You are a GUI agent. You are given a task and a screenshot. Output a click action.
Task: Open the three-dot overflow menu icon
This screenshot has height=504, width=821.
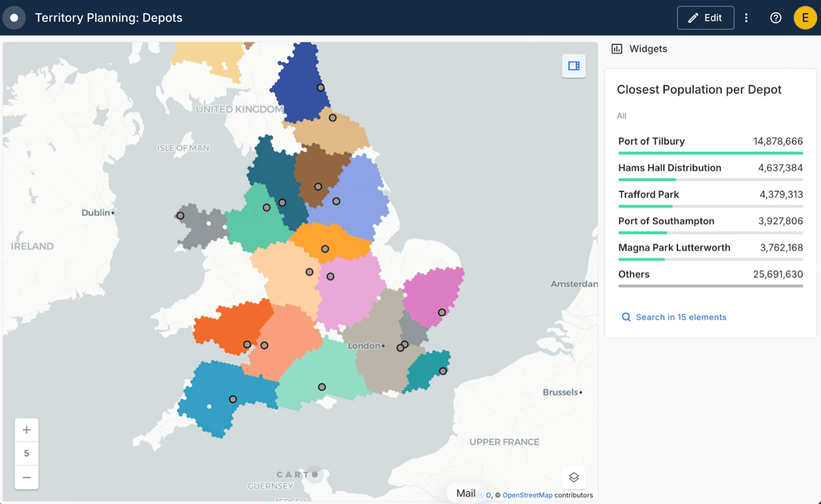(746, 18)
